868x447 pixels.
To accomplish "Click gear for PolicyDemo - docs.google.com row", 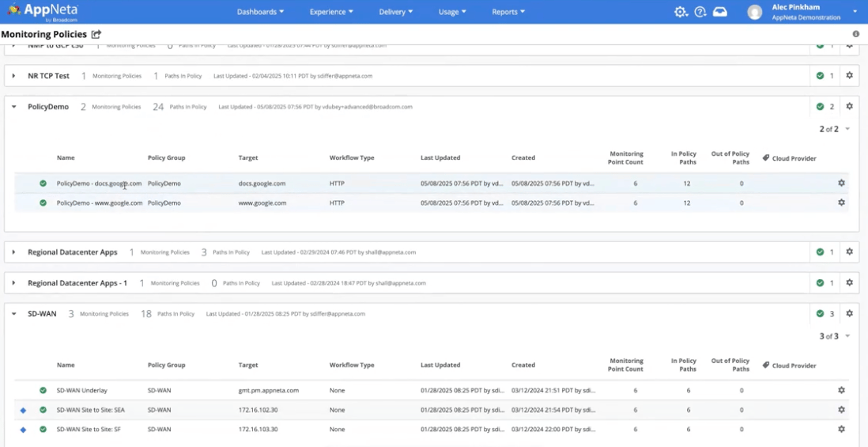I will (841, 184).
